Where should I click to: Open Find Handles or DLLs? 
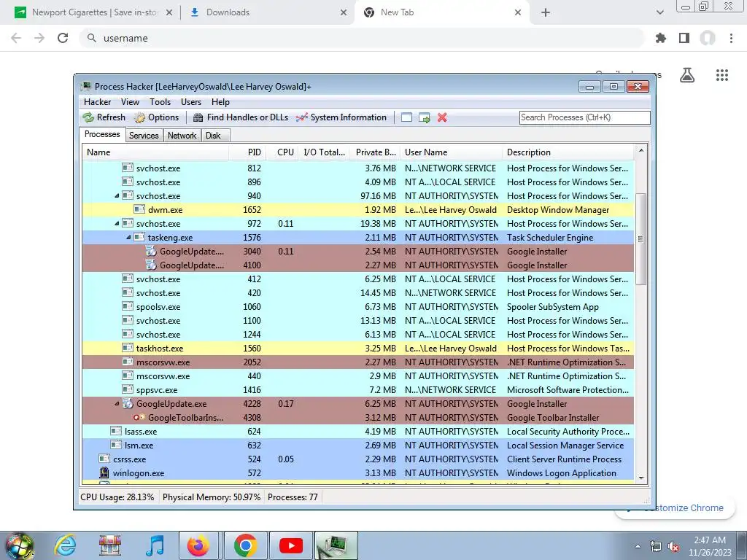241,117
